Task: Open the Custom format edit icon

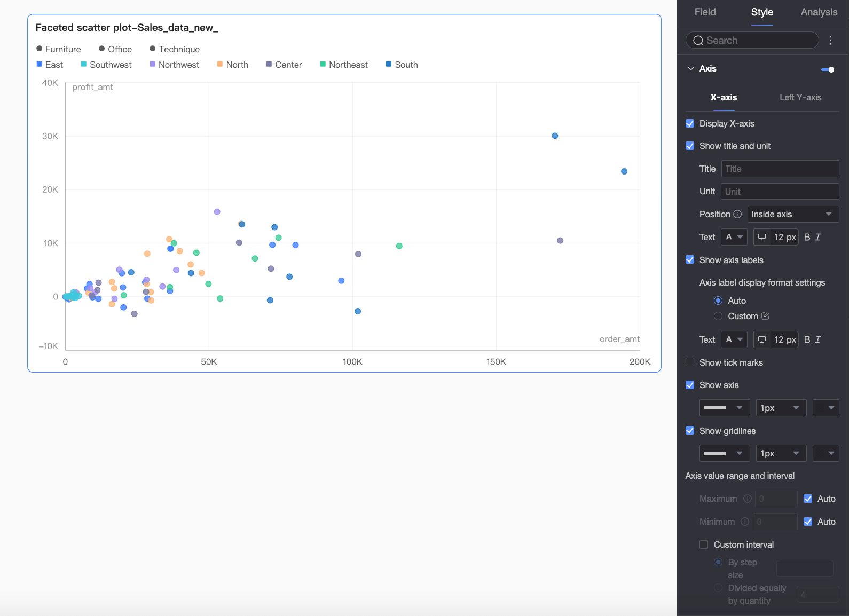Action: click(765, 316)
